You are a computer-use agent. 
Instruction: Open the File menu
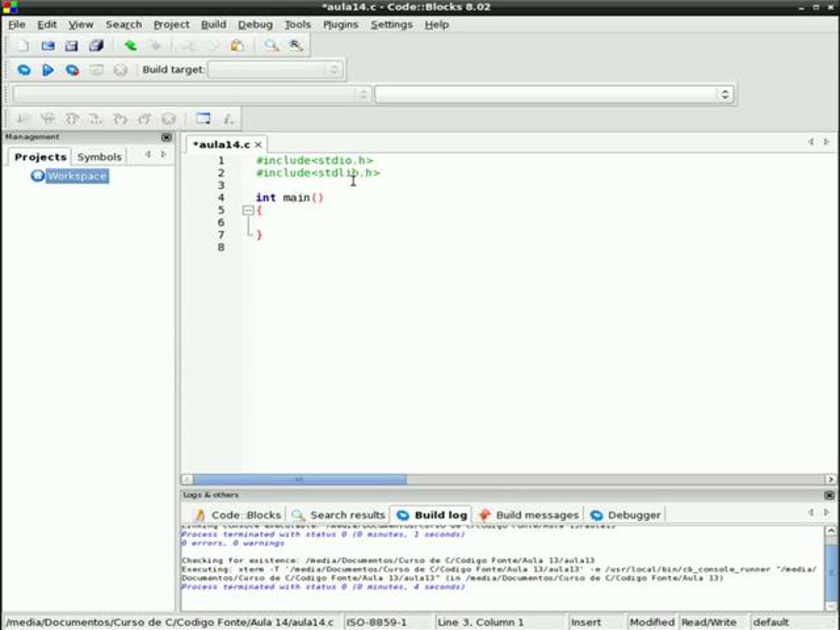click(x=17, y=25)
